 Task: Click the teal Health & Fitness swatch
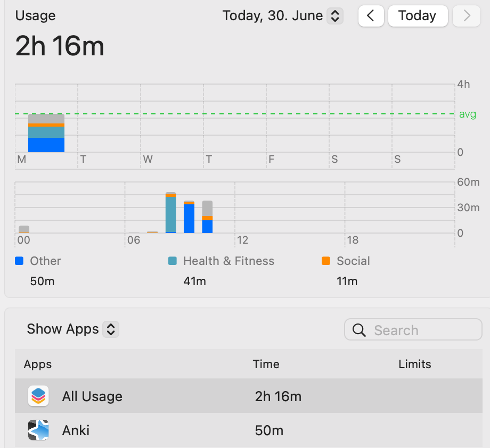click(x=173, y=261)
